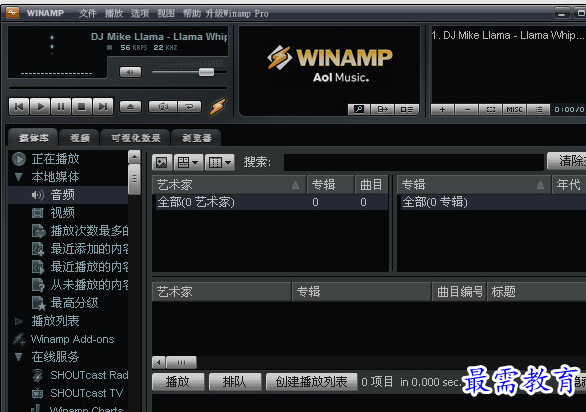
Task: Toggle shuffle mode
Action: [x=163, y=107]
